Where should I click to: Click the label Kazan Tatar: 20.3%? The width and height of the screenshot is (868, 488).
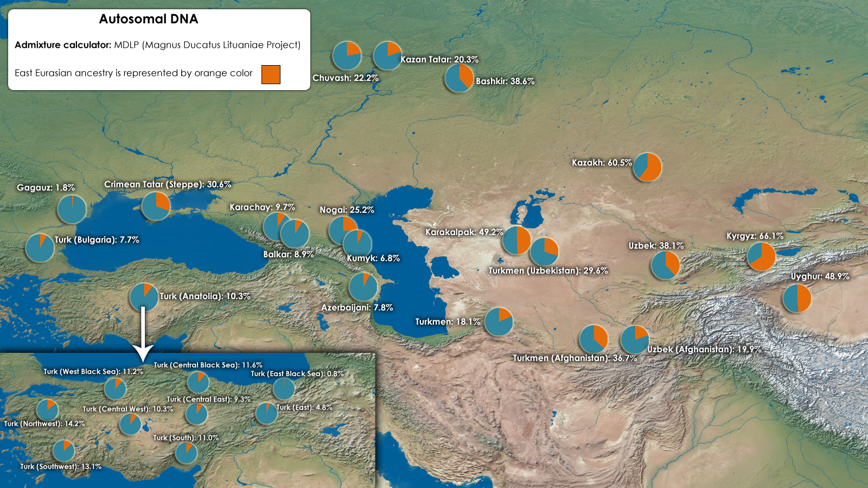click(x=439, y=60)
